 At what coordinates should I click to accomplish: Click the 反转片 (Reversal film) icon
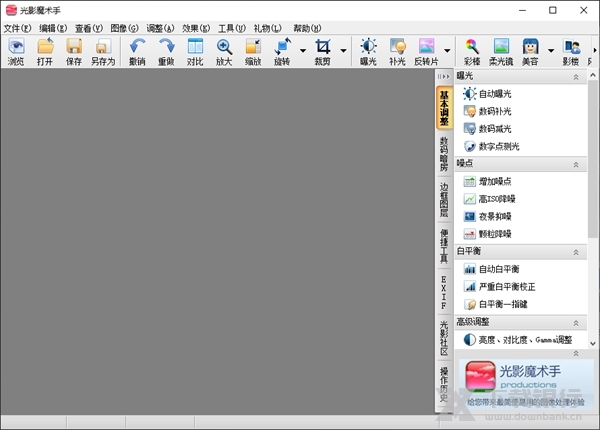pyautogui.click(x=427, y=52)
